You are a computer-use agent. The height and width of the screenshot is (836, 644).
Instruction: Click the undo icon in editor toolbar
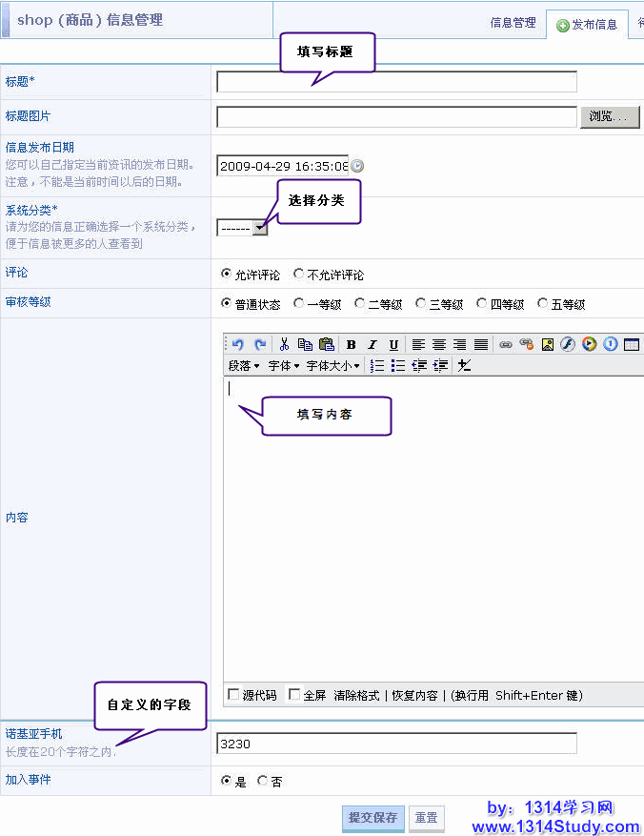click(x=237, y=345)
